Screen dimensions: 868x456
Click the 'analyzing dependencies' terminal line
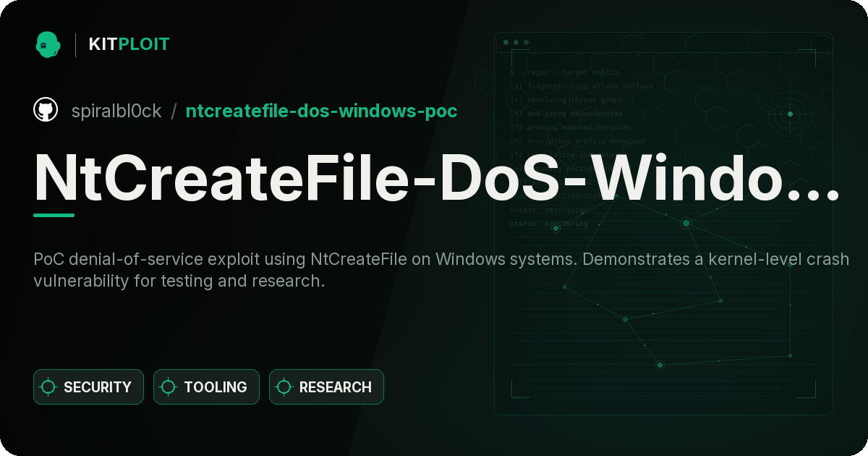tap(566, 114)
